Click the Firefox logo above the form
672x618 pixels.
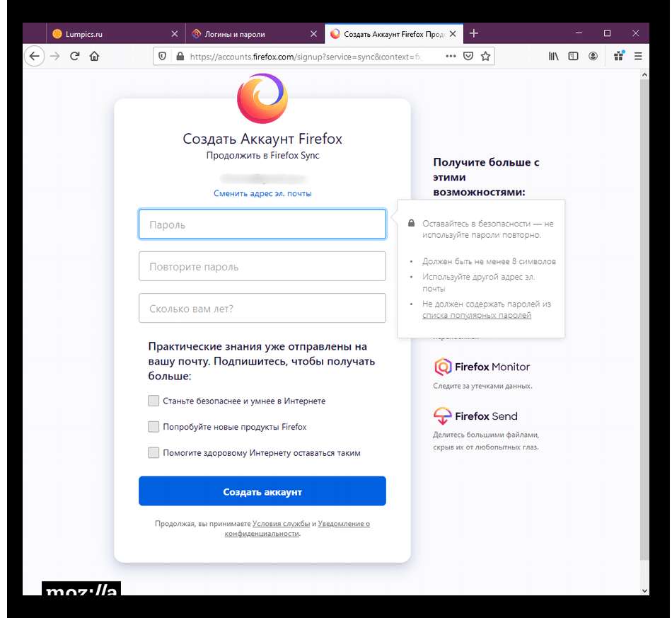[x=262, y=98]
